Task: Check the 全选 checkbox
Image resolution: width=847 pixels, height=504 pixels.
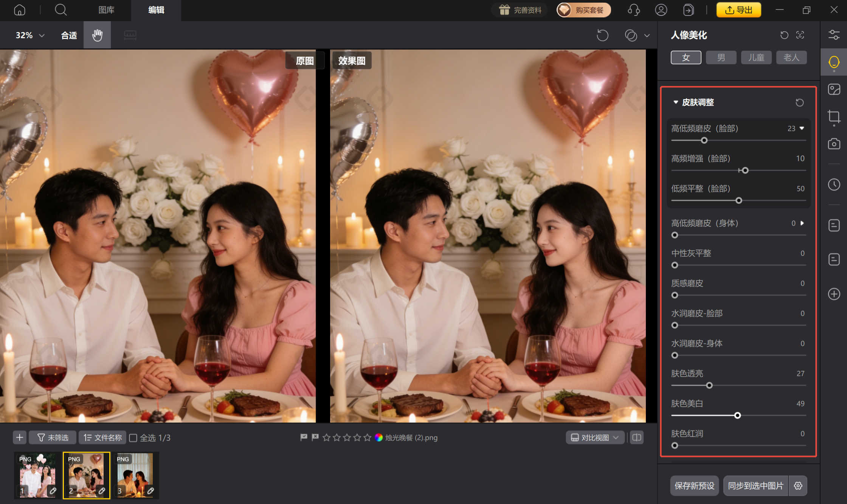Action: coord(133,438)
